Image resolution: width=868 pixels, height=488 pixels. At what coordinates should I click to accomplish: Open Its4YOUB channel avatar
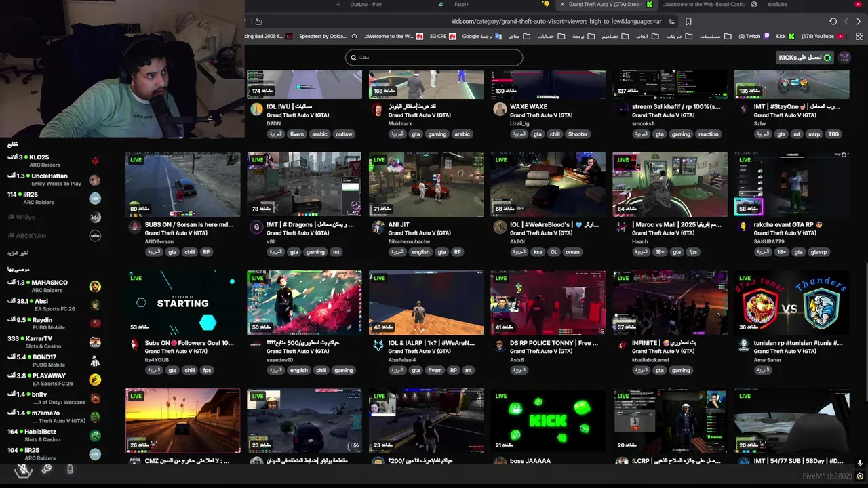[x=135, y=345]
